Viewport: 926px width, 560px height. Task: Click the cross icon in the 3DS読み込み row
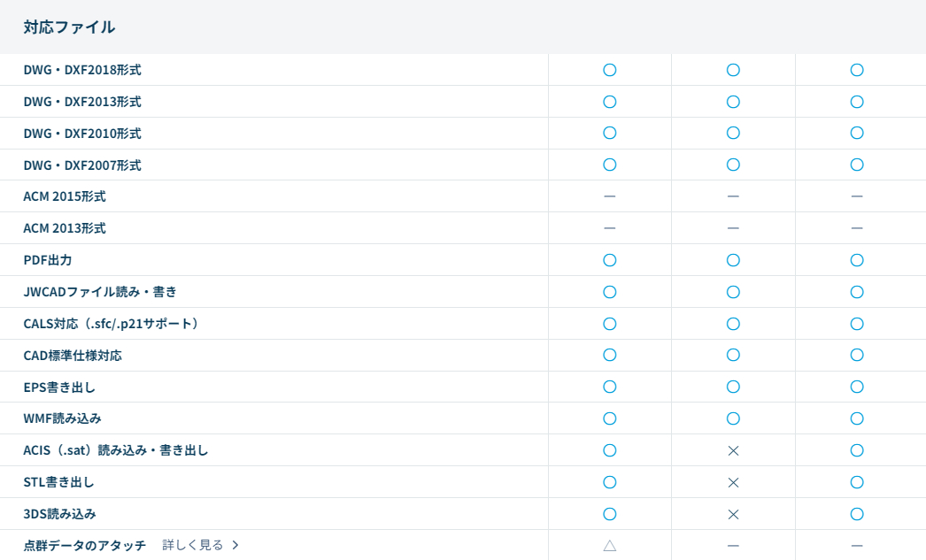click(x=733, y=514)
